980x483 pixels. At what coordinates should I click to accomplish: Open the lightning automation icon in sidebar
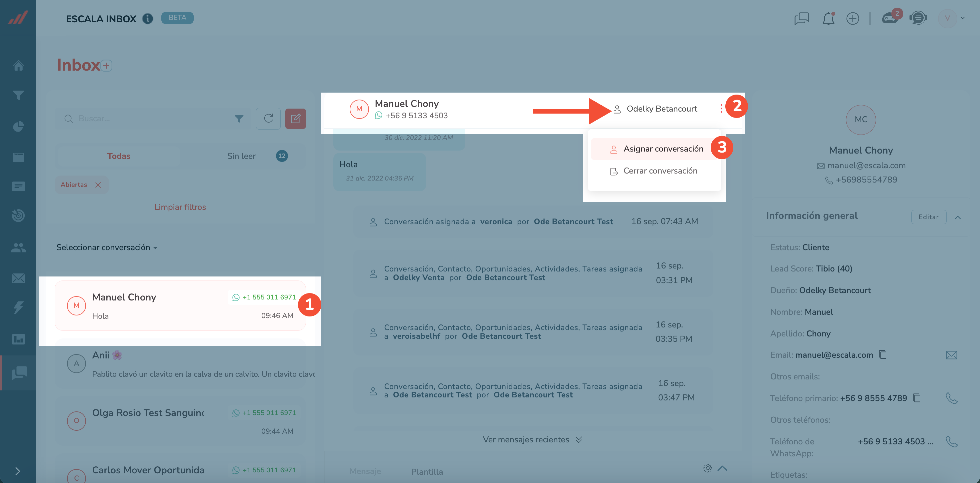coord(18,307)
